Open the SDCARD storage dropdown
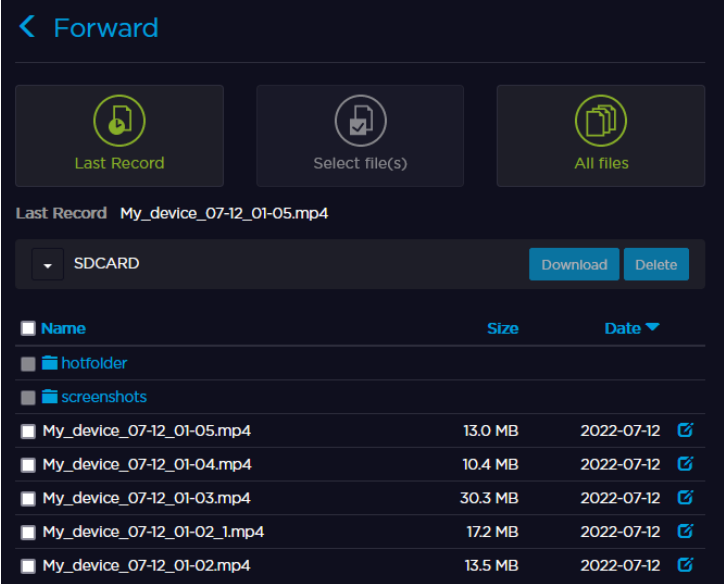 click(x=47, y=265)
